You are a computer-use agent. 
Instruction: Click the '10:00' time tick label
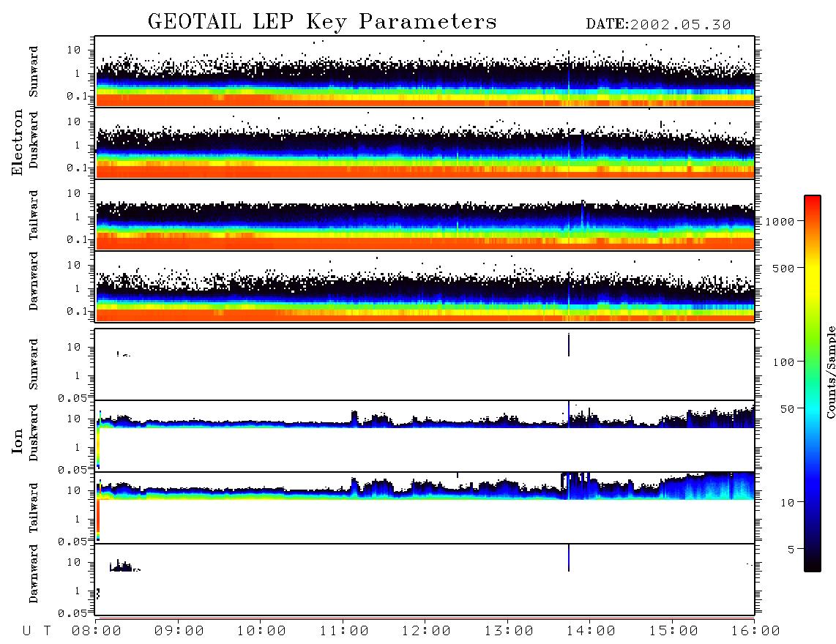(x=261, y=631)
